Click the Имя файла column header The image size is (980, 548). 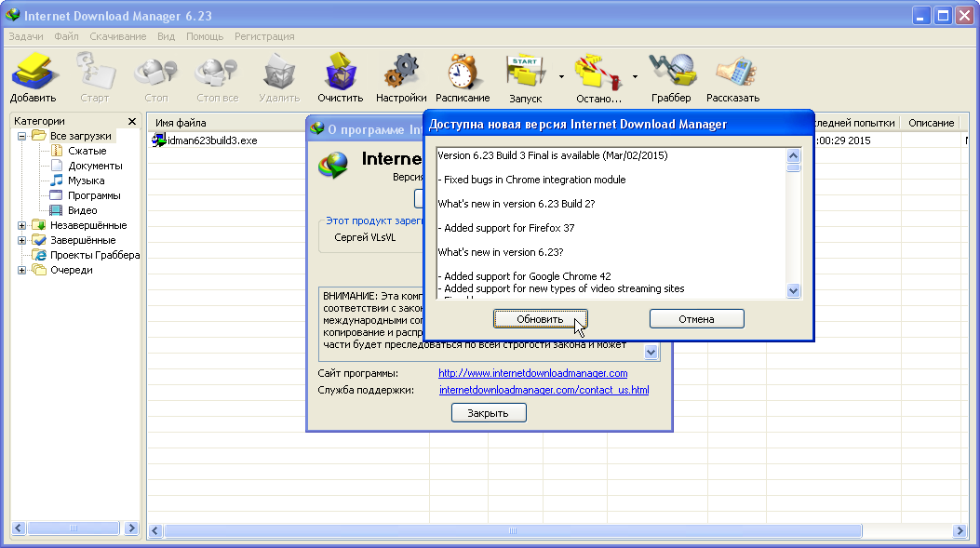coord(181,123)
